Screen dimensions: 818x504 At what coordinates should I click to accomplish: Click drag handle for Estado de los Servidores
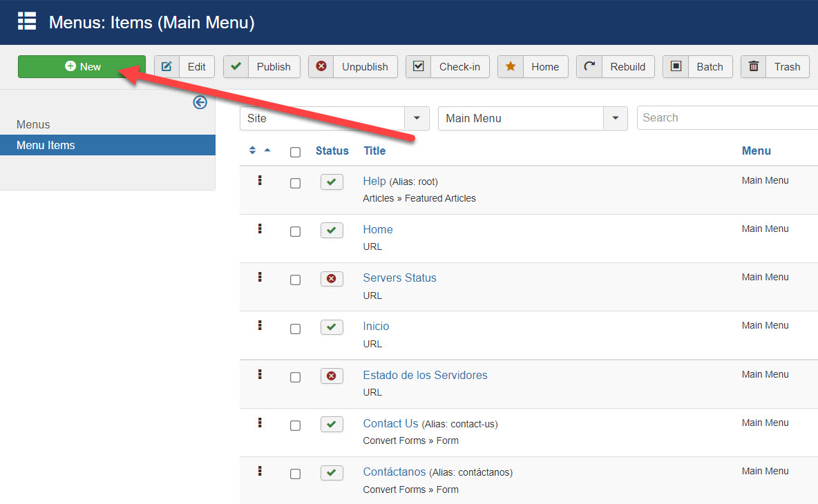(x=260, y=374)
